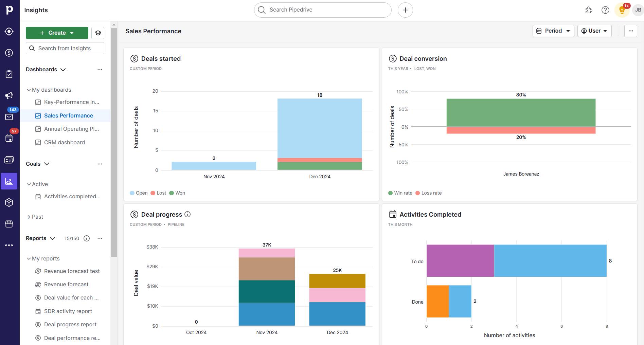Viewport: 644px width, 345px height.
Task: Switch to the CRM dashboard
Action: [x=64, y=142]
